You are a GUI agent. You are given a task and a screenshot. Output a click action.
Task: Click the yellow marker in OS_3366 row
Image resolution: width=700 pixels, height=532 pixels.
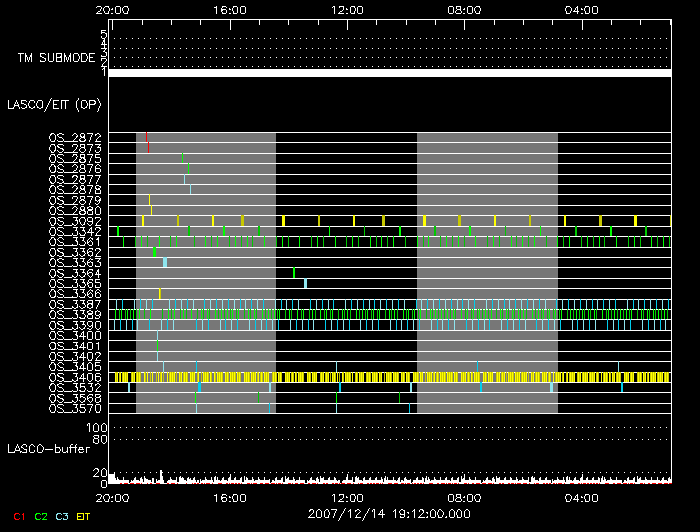[160, 293]
